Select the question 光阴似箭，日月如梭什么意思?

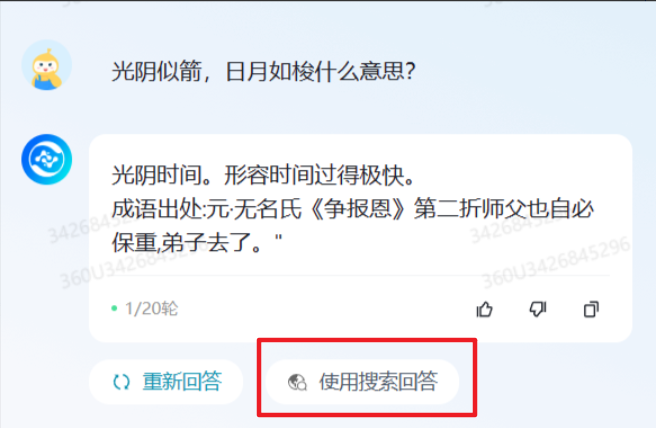264,71
